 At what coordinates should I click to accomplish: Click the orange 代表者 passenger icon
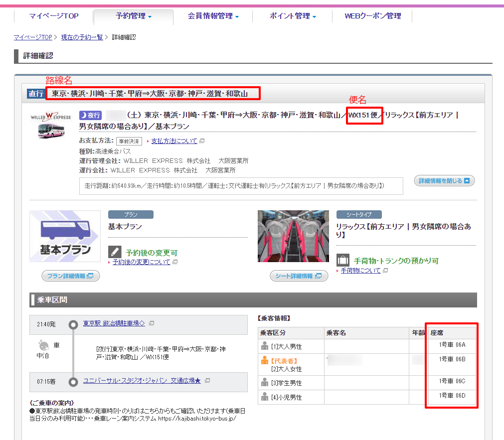point(265,361)
